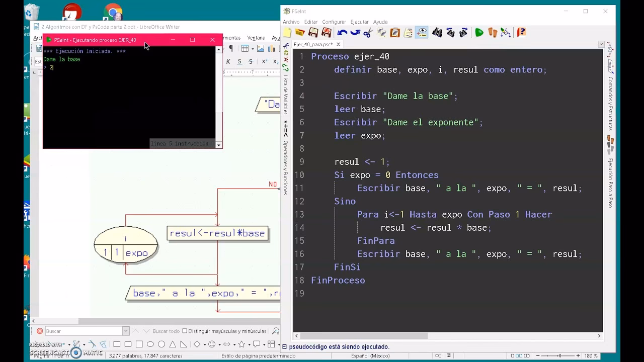Open the Configurar menu
The height and width of the screenshot is (362, 644).
334,22
